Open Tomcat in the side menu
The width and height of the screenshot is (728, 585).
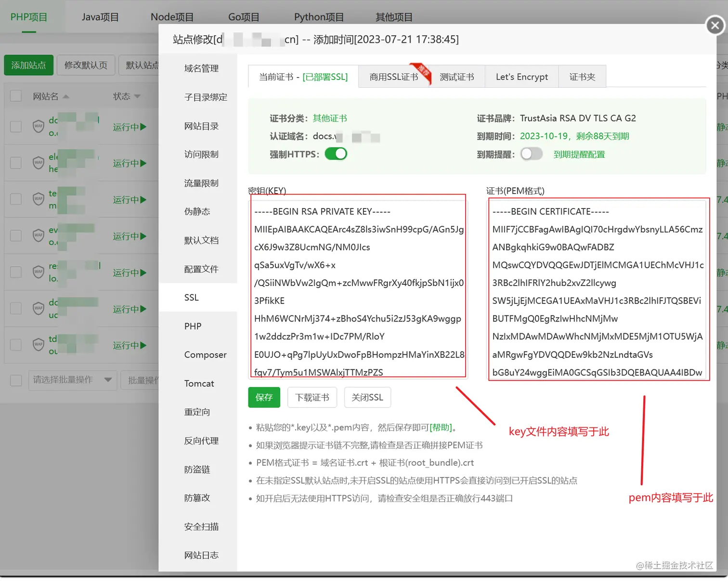pos(199,383)
